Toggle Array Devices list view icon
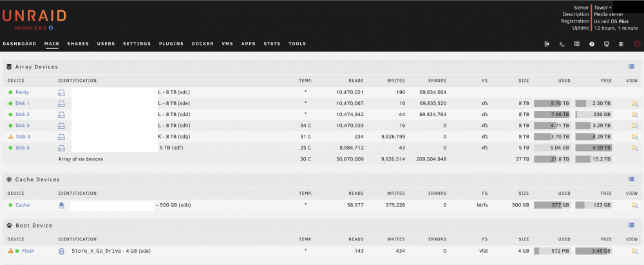 pyautogui.click(x=631, y=66)
